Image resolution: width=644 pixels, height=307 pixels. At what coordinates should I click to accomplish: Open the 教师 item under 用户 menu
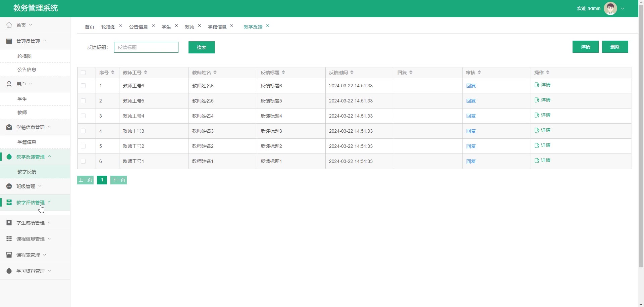(22, 113)
